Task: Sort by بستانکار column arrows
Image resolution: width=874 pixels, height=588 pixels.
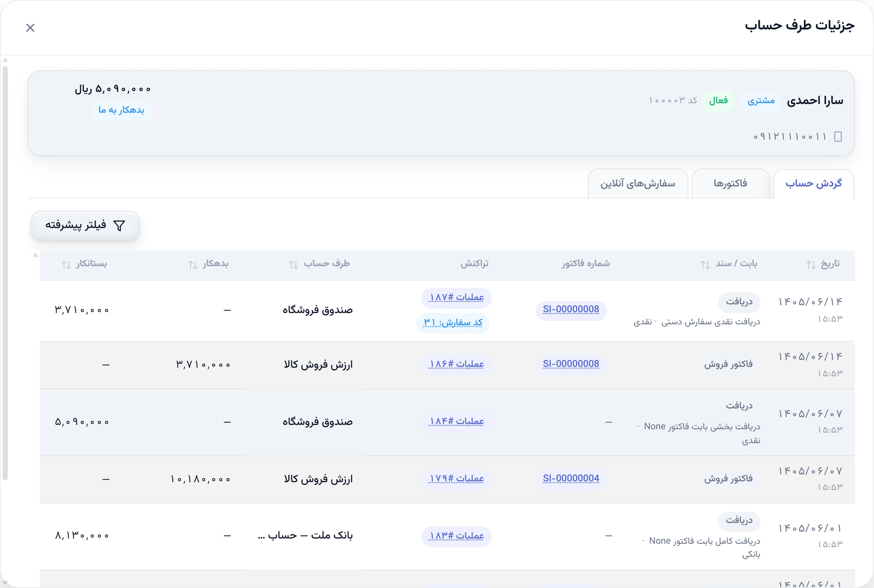Action: pyautogui.click(x=66, y=265)
